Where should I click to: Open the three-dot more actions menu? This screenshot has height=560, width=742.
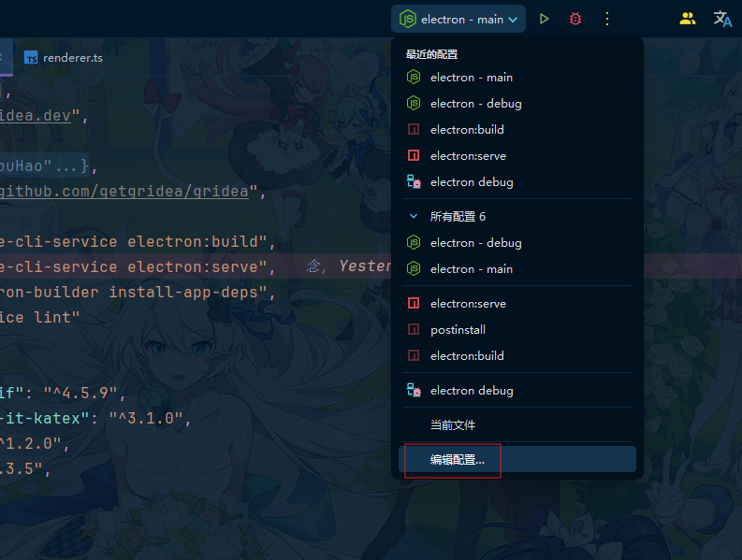(607, 19)
